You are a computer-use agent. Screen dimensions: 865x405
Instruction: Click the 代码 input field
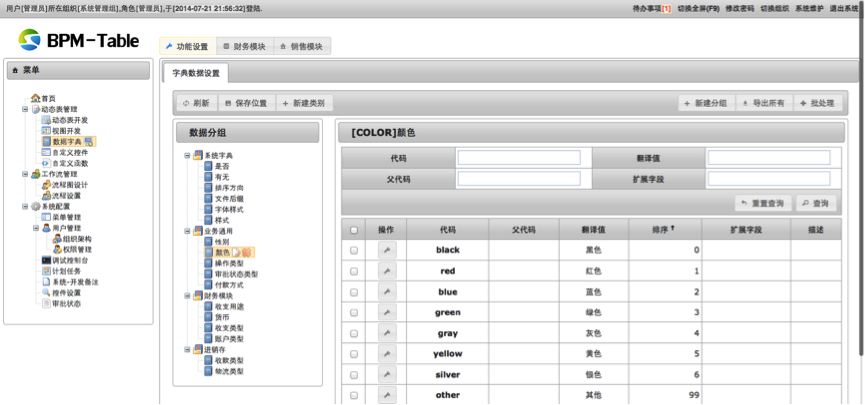pos(519,158)
